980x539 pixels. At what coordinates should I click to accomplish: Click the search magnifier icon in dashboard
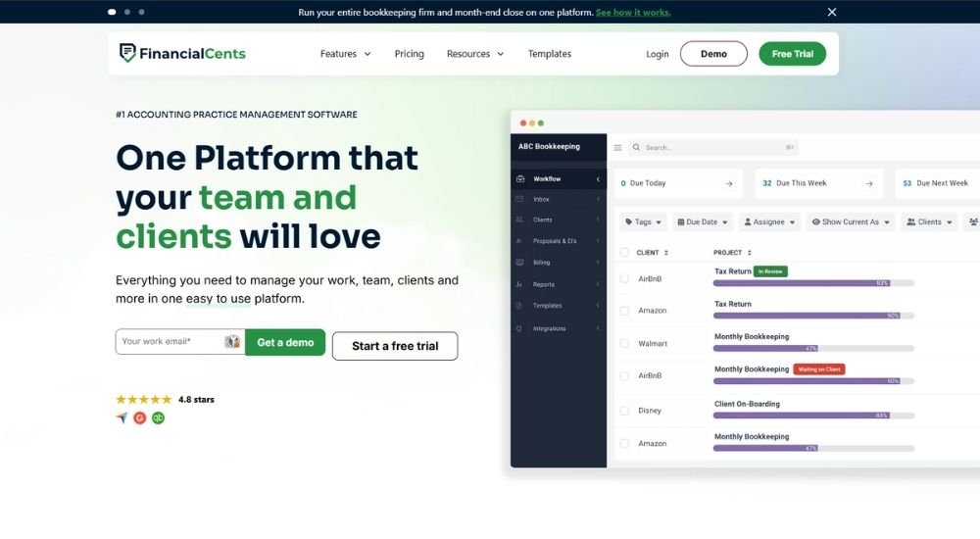click(636, 148)
